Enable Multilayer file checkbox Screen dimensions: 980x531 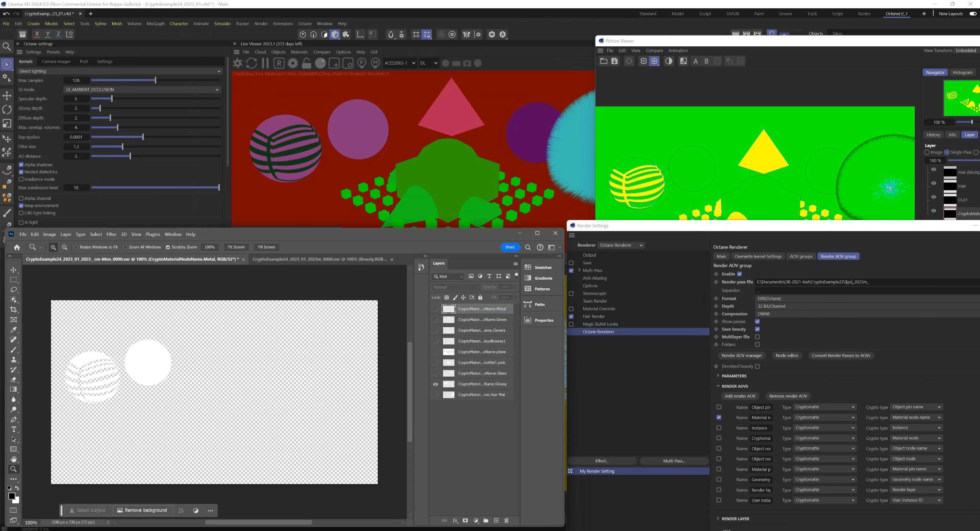757,337
